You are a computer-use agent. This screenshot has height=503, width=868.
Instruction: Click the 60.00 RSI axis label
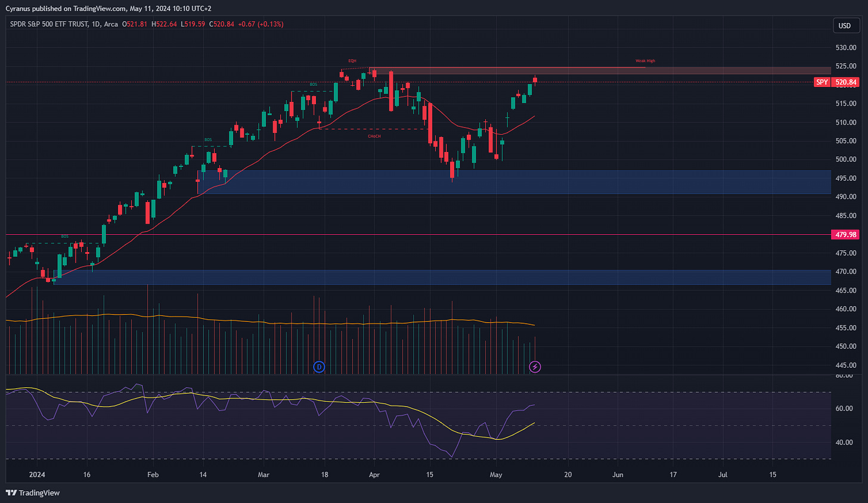pos(844,409)
